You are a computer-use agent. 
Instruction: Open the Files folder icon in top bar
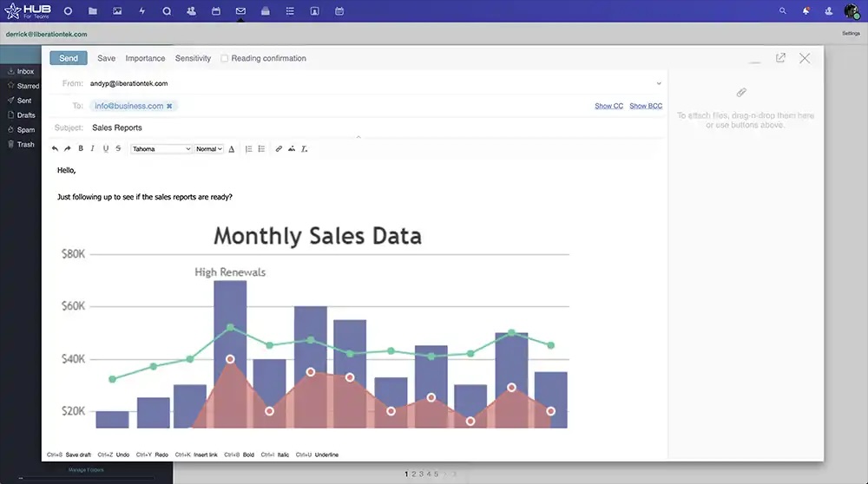coord(93,11)
